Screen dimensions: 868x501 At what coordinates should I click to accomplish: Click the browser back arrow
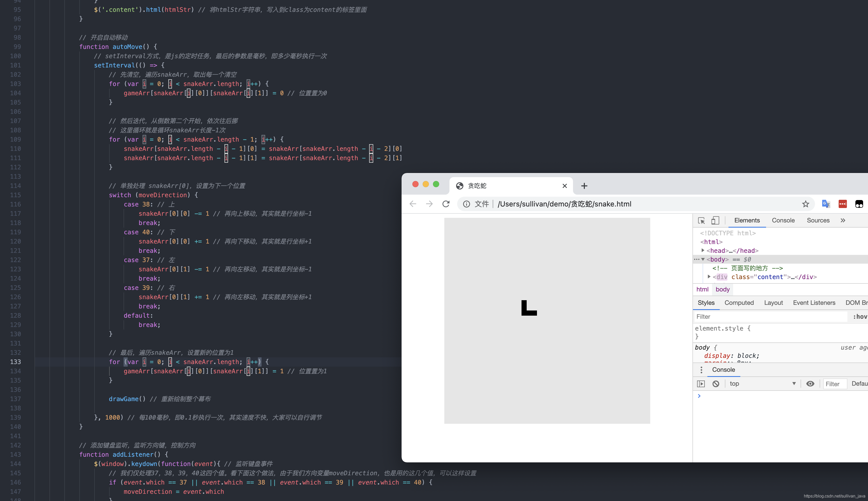pos(413,204)
